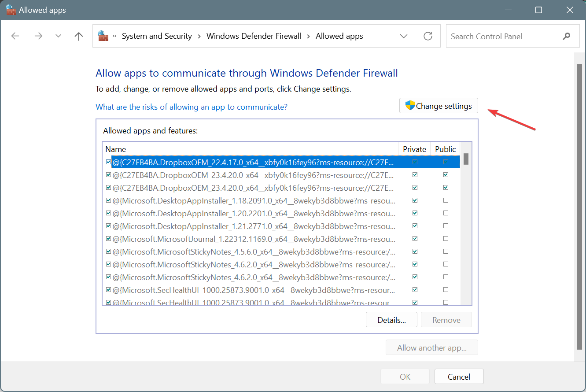This screenshot has width=586, height=392.
Task: Click the Change settings button
Action: (439, 106)
